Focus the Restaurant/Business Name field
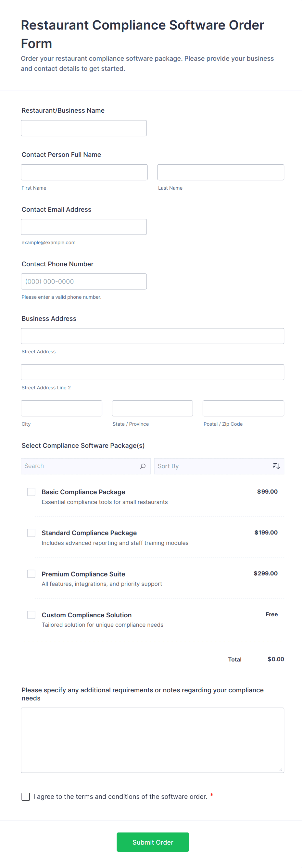 coord(83,128)
